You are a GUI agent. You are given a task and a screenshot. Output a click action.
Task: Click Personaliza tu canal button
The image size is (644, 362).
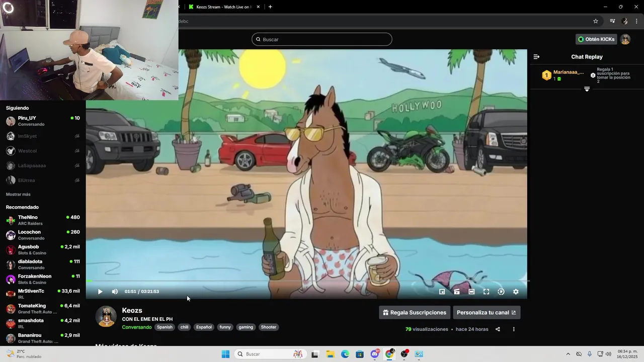(487, 312)
